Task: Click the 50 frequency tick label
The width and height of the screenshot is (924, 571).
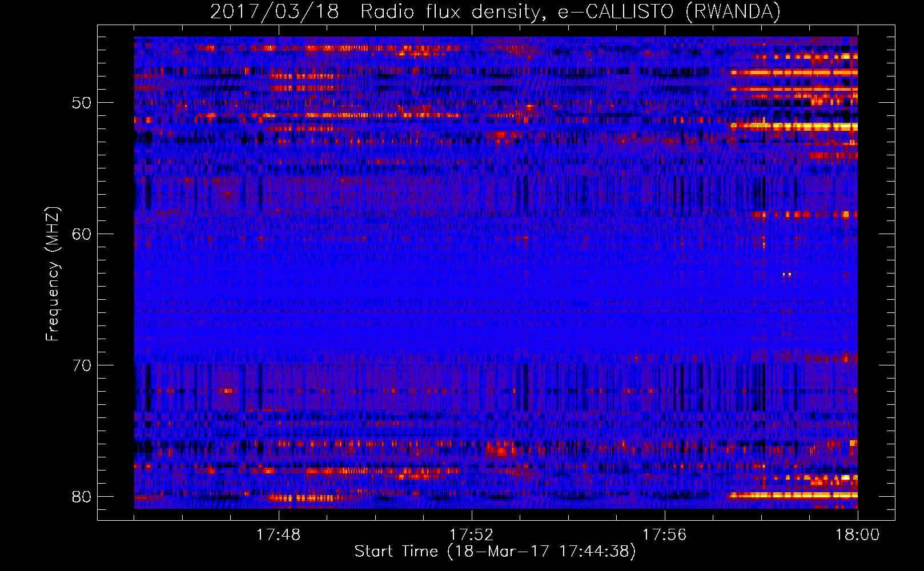Action: coord(82,103)
